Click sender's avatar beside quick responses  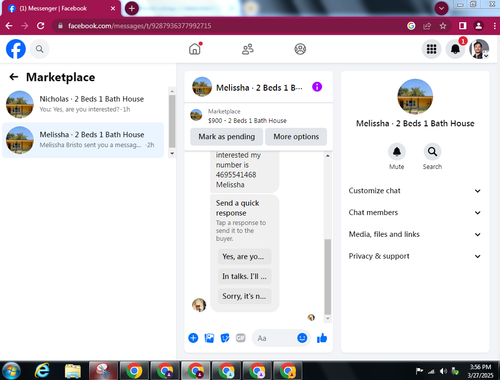point(199,305)
